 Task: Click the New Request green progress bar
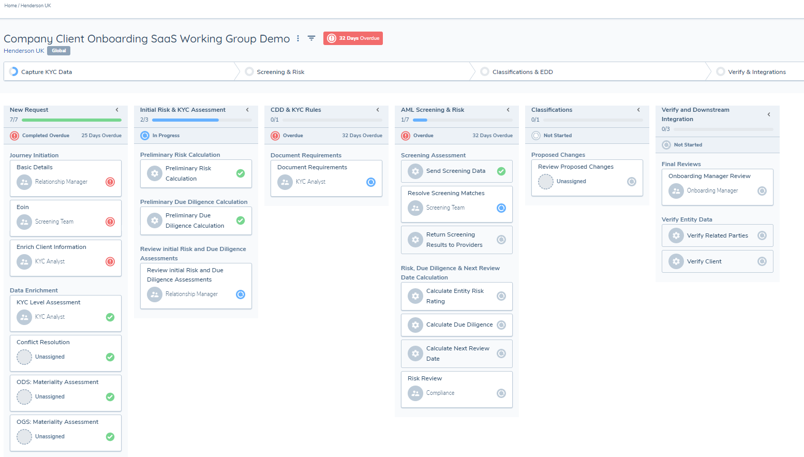tap(72, 120)
